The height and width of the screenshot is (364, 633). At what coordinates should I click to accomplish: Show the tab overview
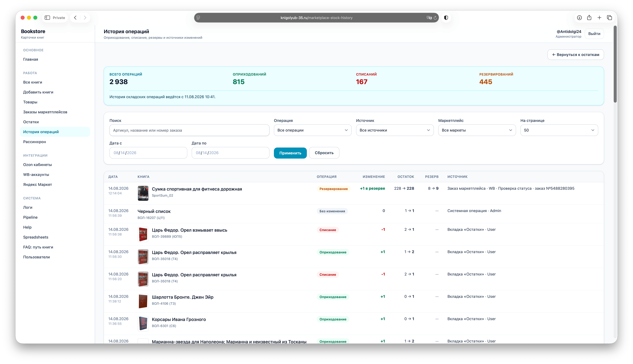tap(610, 18)
